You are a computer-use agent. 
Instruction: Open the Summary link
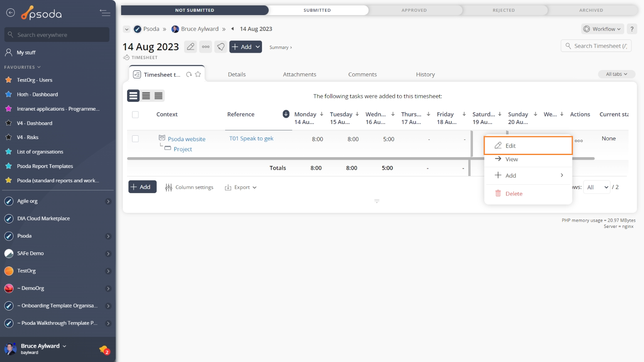click(x=280, y=47)
